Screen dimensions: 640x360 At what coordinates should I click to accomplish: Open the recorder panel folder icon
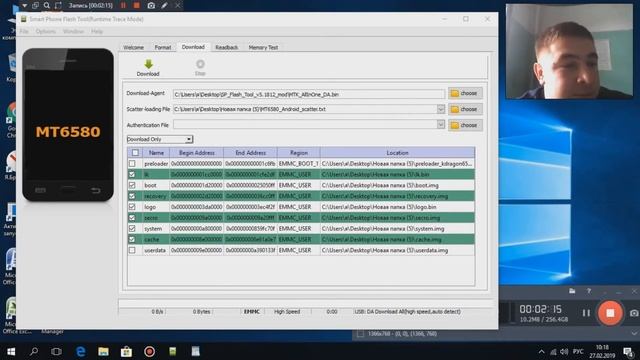click(x=572, y=291)
